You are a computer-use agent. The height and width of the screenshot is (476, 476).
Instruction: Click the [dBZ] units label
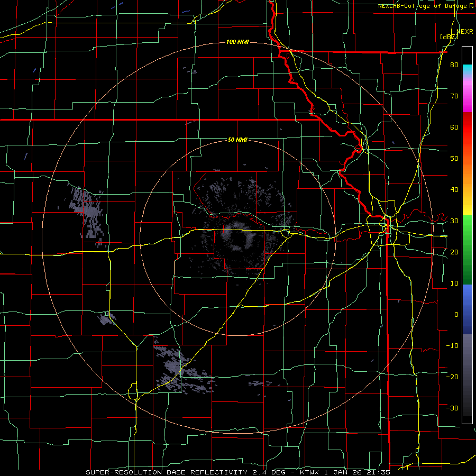click(449, 37)
